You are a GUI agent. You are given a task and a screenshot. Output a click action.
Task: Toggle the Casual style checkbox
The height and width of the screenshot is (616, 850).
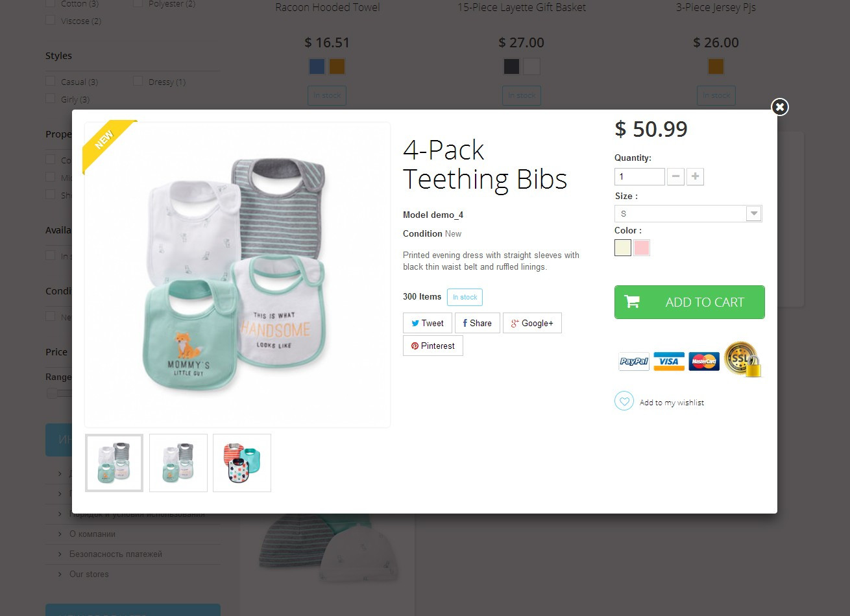coord(51,81)
